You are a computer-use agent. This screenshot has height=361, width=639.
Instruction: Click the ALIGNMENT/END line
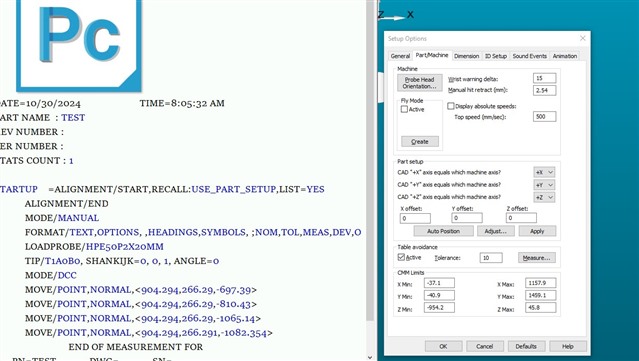(67, 204)
